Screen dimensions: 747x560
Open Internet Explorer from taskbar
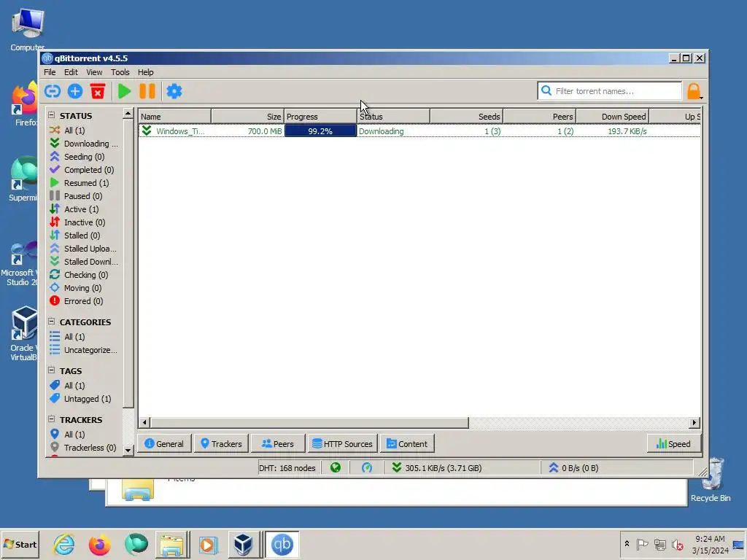(64, 544)
